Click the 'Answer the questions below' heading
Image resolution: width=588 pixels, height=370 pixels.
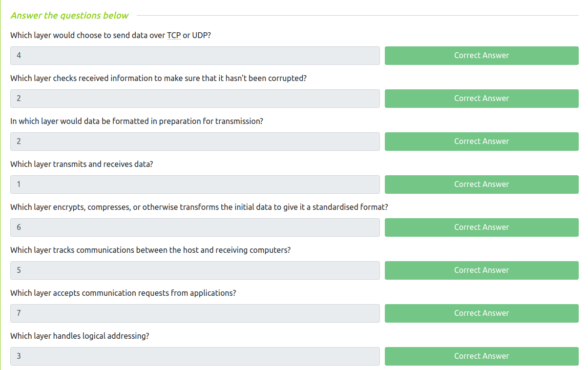[69, 16]
